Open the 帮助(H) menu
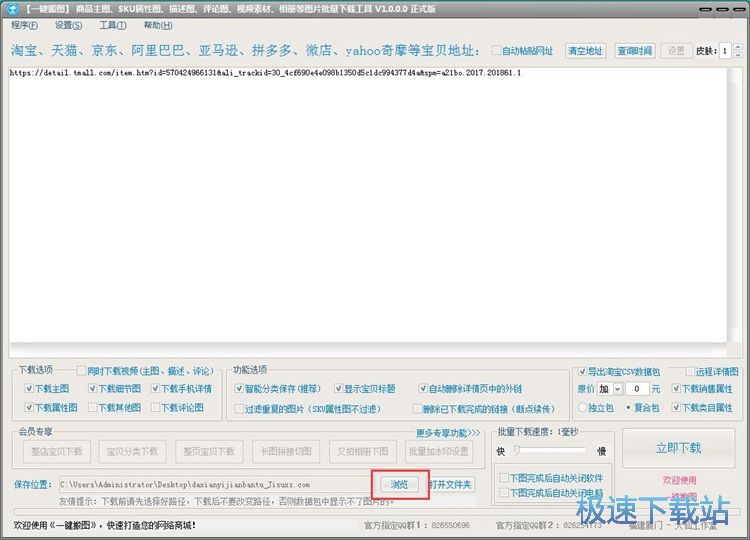The width and height of the screenshot is (750, 540). click(158, 25)
